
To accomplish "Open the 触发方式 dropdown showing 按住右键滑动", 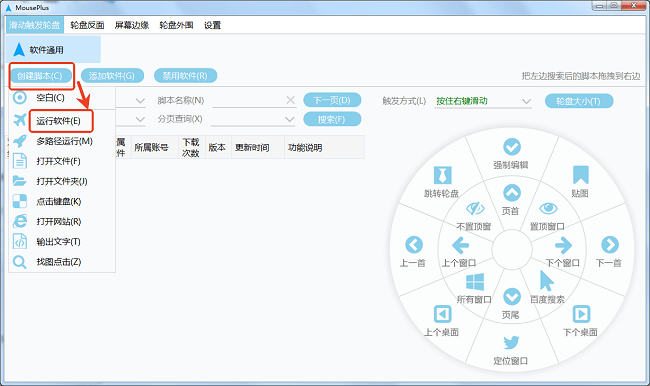I will pyautogui.click(x=483, y=101).
